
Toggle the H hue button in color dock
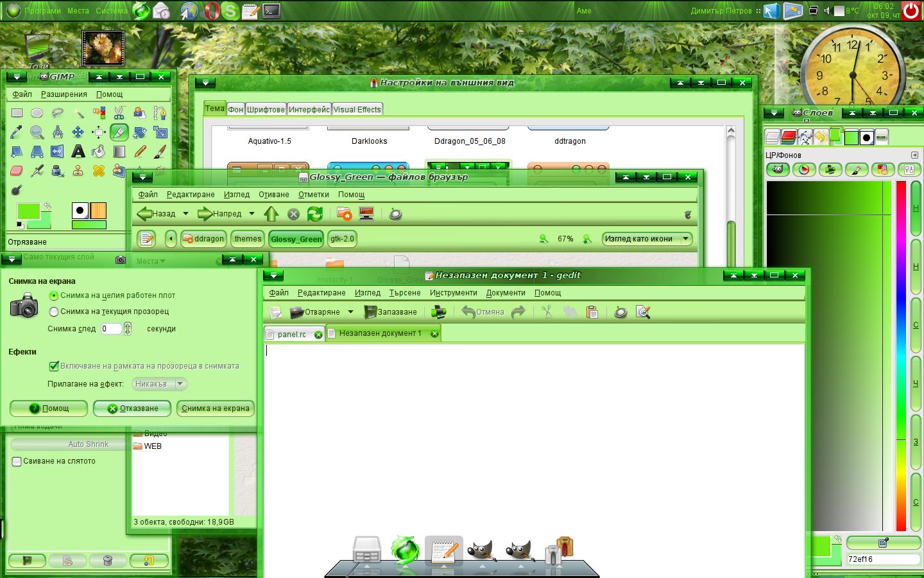click(x=916, y=208)
